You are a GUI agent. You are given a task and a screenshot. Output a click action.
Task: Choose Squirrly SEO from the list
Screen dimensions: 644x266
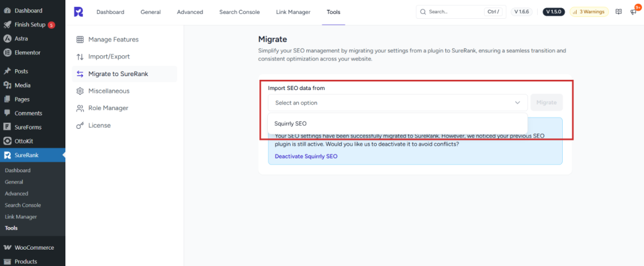point(397,123)
